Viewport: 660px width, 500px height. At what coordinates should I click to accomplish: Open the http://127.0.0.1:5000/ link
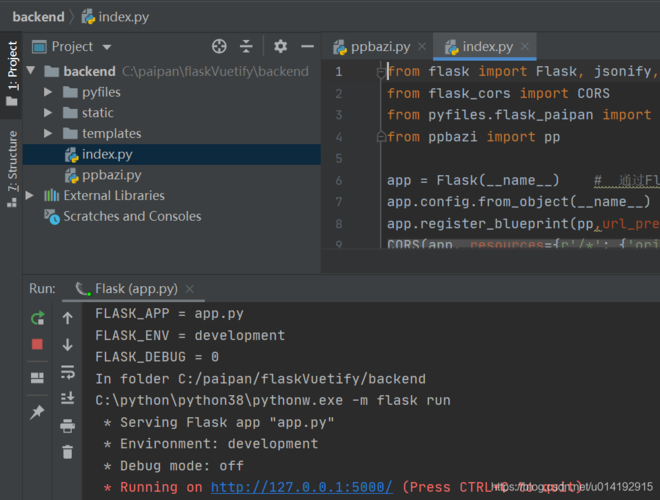pyautogui.click(x=301, y=487)
